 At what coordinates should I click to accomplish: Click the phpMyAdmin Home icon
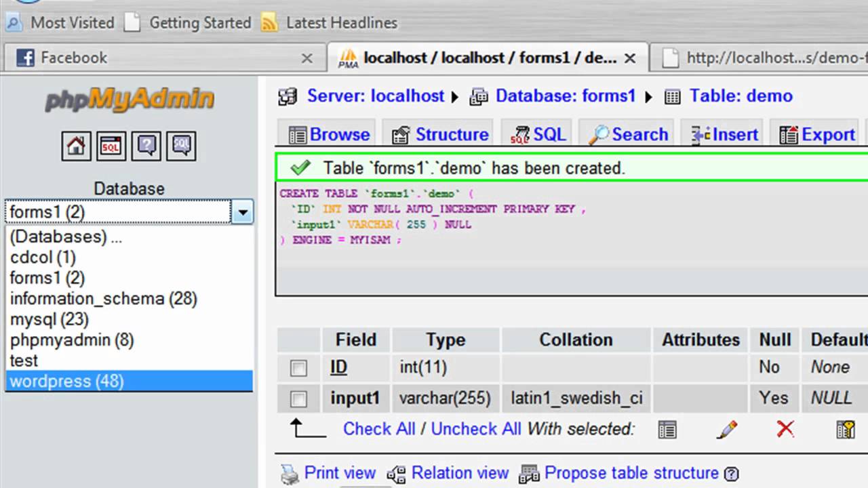(x=76, y=146)
